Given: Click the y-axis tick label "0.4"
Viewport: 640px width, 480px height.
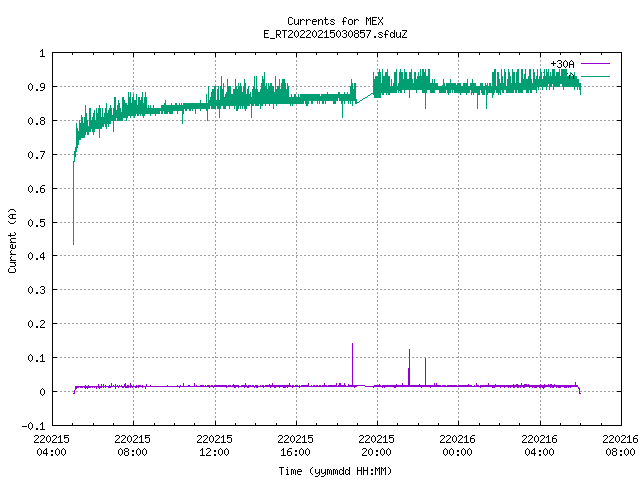Looking at the screenshot, I should (36, 256).
